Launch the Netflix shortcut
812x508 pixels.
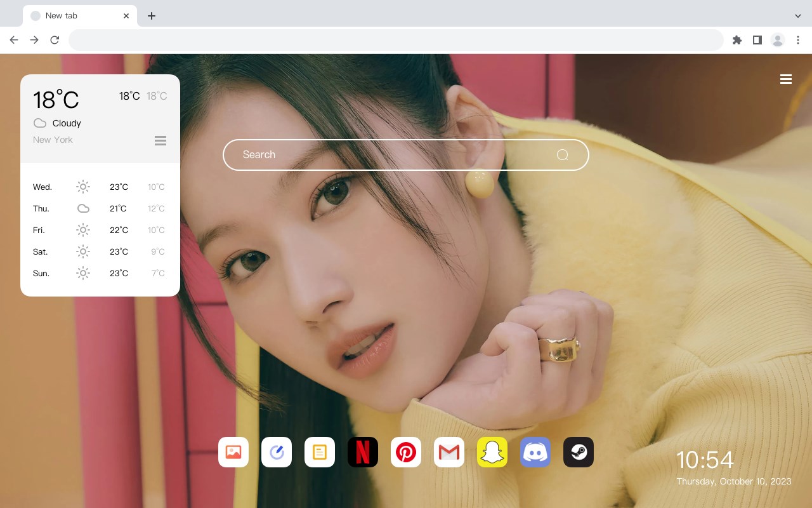[x=363, y=452]
